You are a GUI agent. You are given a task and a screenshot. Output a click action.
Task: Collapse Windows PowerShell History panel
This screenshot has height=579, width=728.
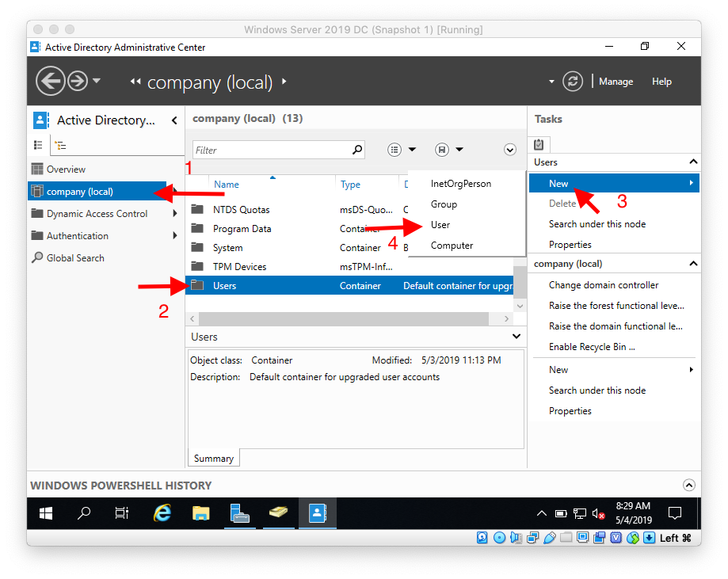pos(688,485)
